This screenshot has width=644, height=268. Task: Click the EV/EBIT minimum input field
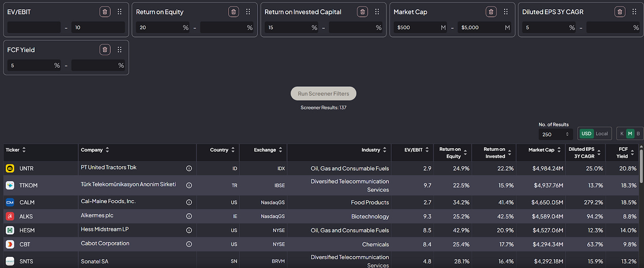click(34, 27)
